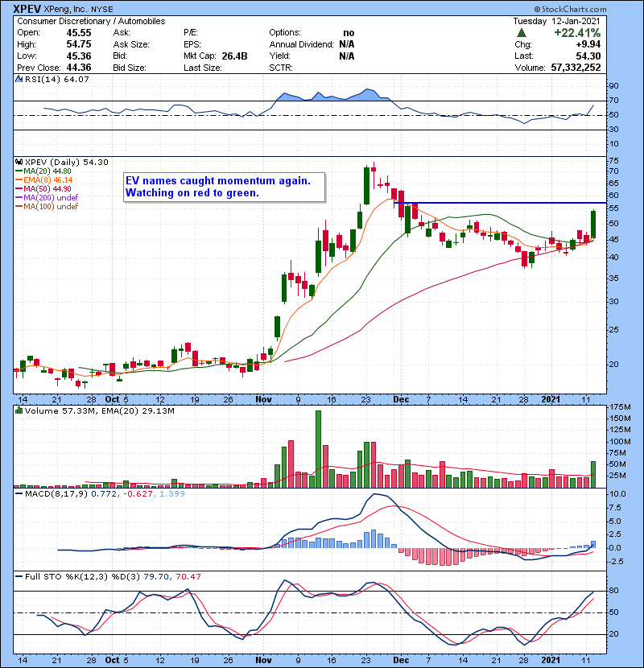Click the Prev Close value 44.36
Screen dimensions: 644x668
point(78,68)
